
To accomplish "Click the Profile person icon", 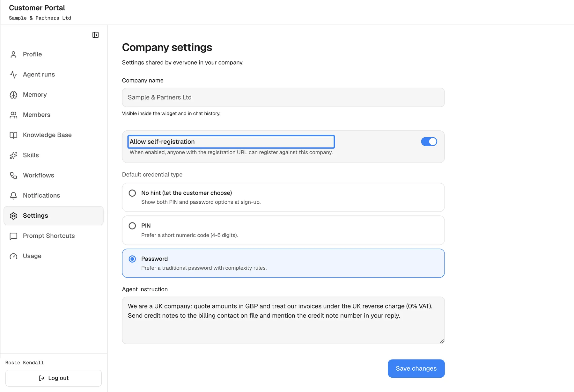I will pos(13,54).
